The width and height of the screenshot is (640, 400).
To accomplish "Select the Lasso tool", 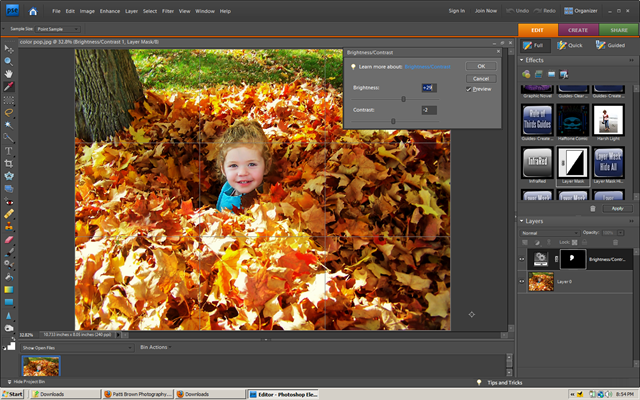I will pyautogui.click(x=9, y=113).
